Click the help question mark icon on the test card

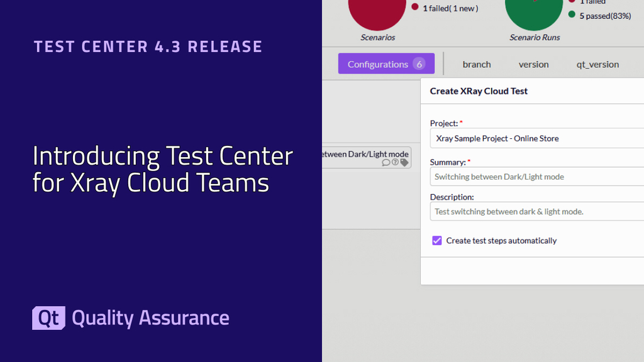click(x=395, y=162)
